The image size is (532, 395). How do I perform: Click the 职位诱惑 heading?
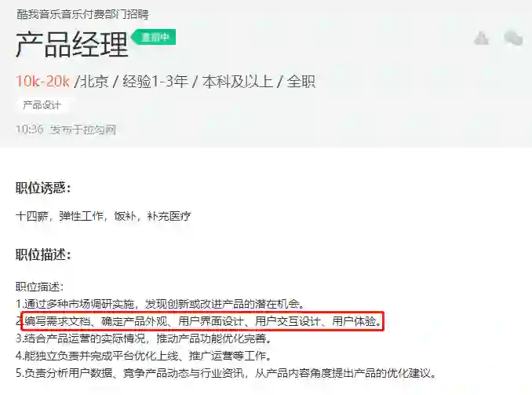coord(43,188)
